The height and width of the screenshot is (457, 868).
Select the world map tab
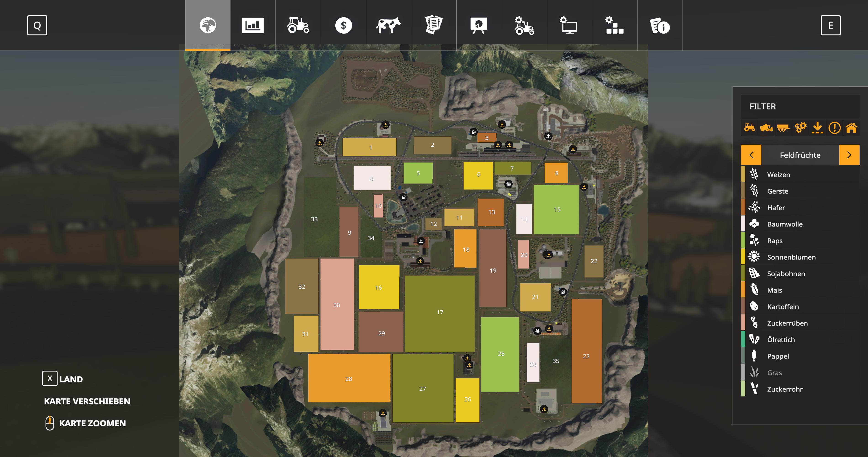point(208,25)
